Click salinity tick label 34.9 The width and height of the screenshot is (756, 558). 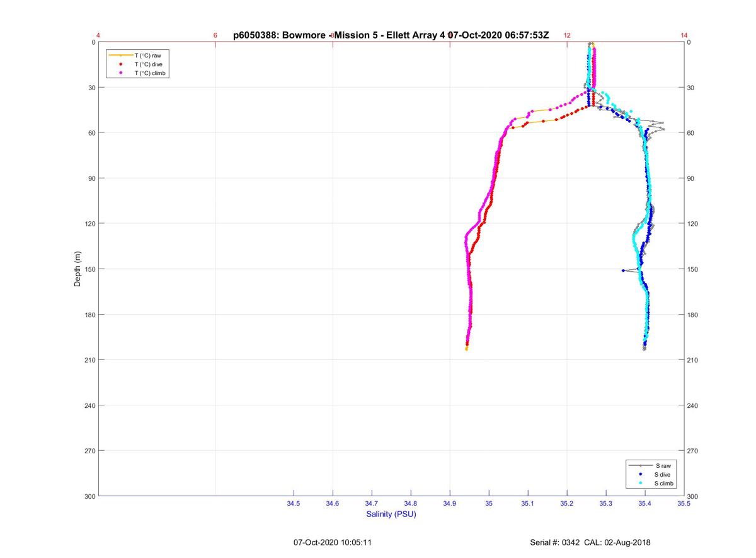(450, 504)
